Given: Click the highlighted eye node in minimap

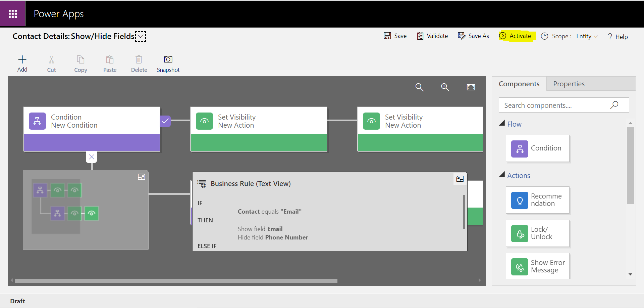Looking at the screenshot, I should [92, 213].
